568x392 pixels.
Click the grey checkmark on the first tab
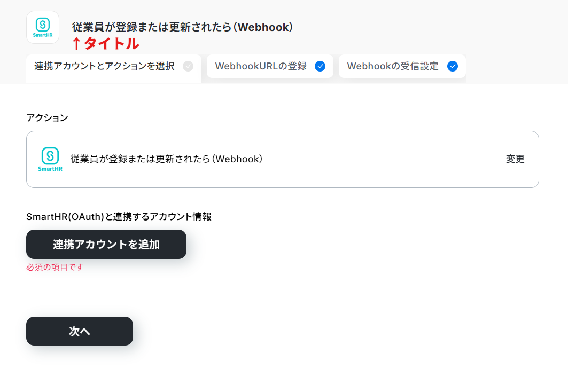[188, 66]
